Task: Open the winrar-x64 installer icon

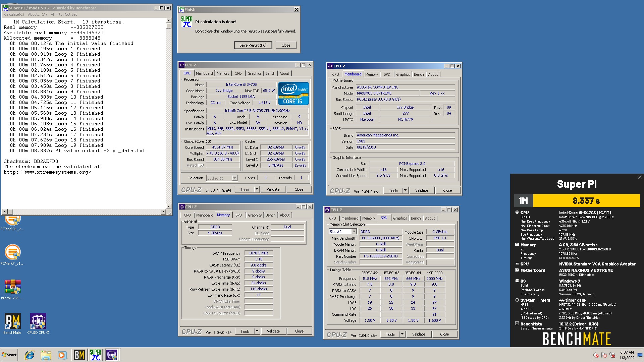Action: point(12,290)
